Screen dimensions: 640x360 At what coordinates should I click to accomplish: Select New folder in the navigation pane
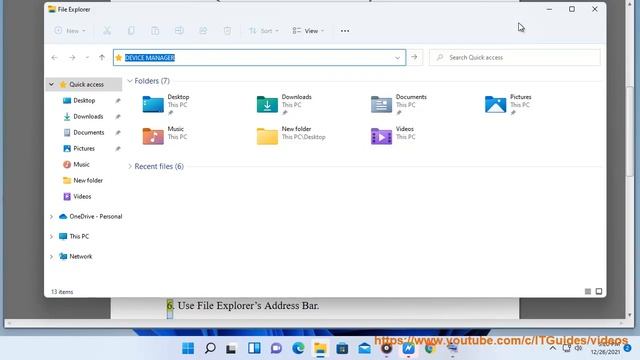click(88, 180)
